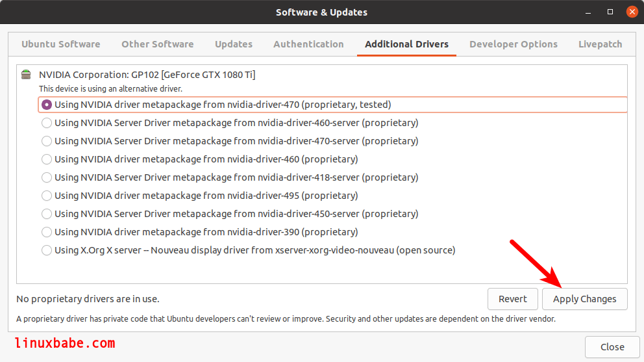Select nvidia-driver-470 proprietary tested radio button
This screenshot has height=362, width=644.
click(x=47, y=105)
